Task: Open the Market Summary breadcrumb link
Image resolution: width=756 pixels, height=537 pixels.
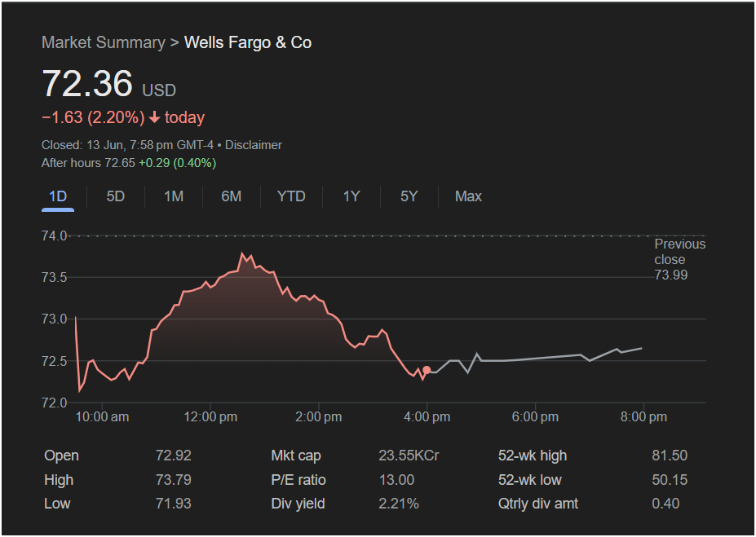Action: (x=104, y=42)
